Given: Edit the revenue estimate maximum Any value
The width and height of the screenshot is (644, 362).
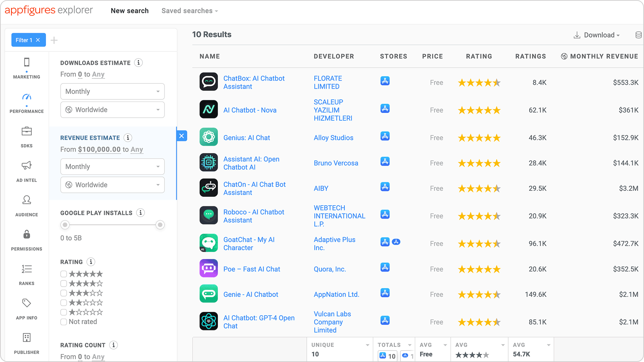Looking at the screenshot, I should [137, 149].
